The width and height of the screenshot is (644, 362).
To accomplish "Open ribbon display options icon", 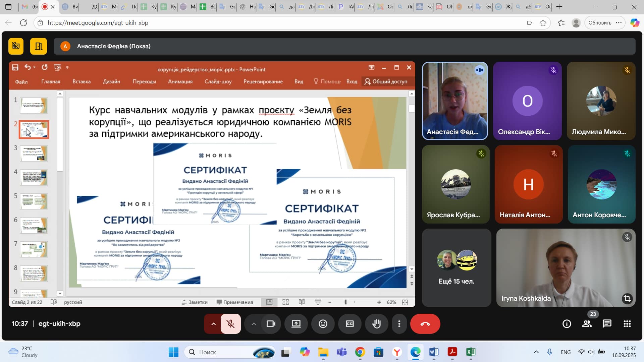I will pos(371,67).
